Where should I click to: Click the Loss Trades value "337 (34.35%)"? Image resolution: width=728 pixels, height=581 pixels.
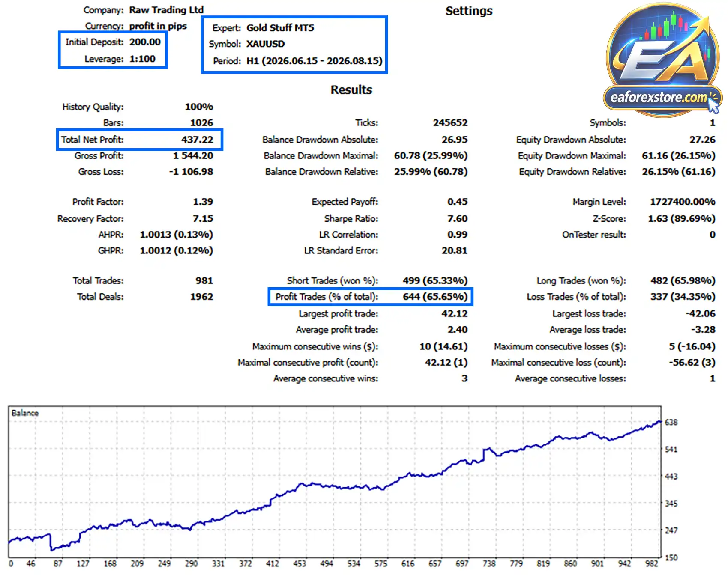click(x=683, y=297)
